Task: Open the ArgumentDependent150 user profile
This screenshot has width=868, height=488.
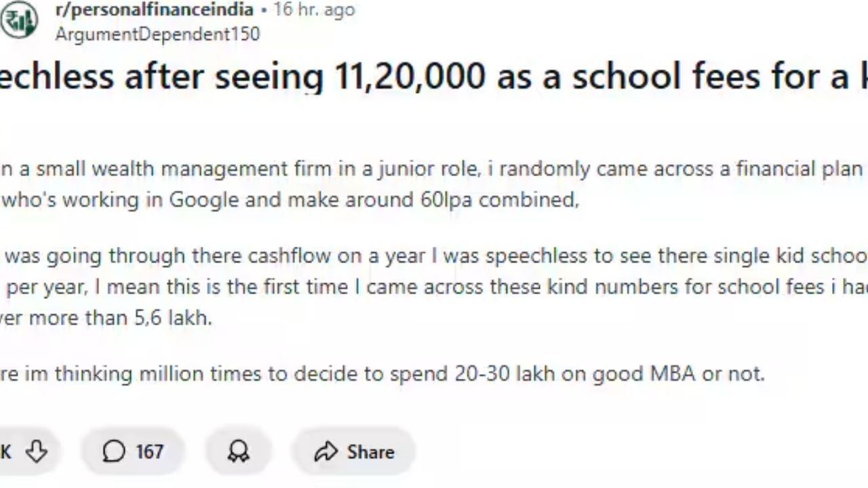Action: coord(157,34)
